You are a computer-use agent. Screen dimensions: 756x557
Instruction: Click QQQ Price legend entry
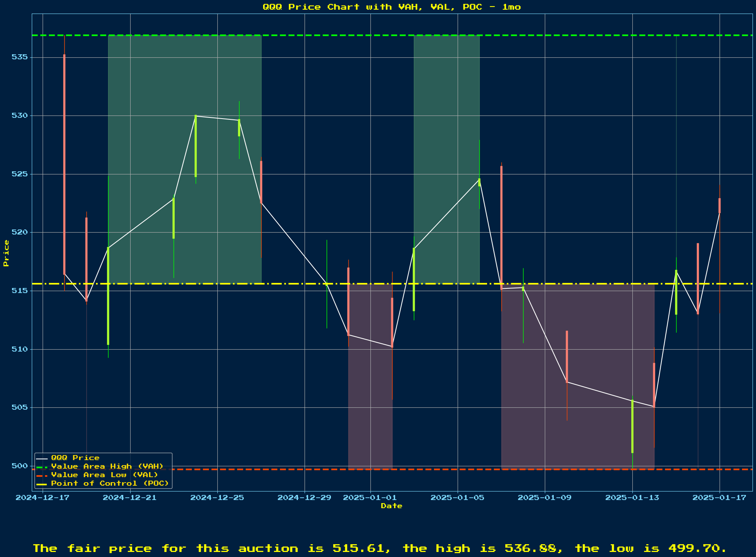[75, 458]
